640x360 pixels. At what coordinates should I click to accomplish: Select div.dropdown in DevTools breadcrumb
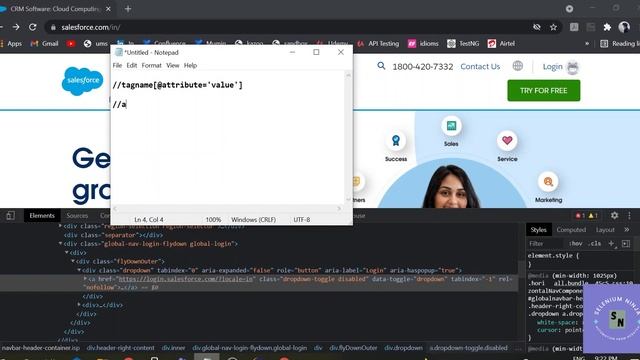click(x=403, y=348)
